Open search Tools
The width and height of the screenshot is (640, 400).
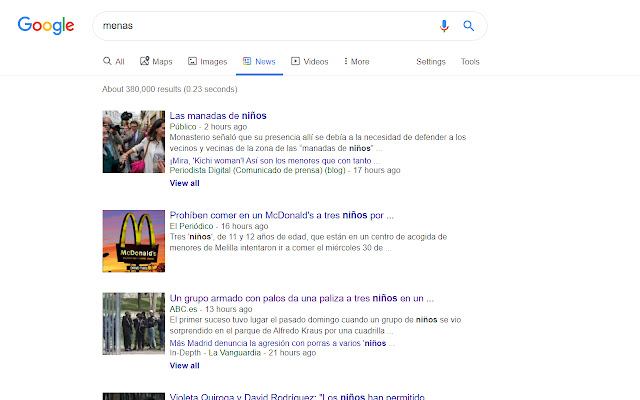(x=470, y=62)
